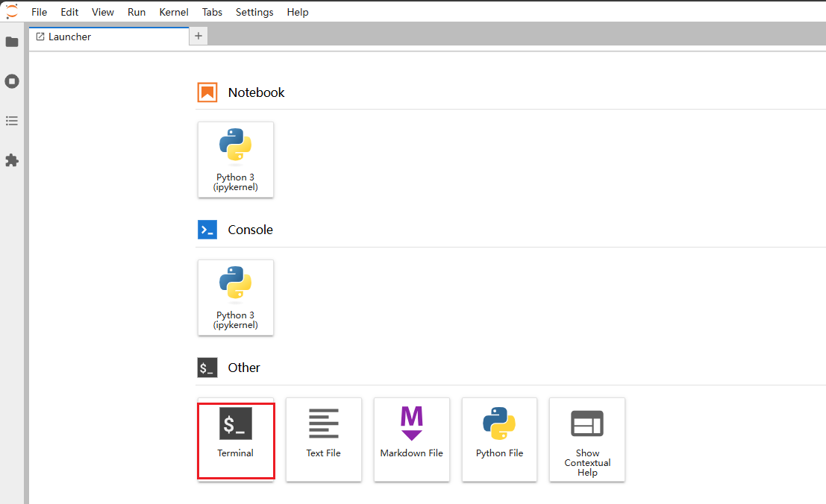
Task: Launch Python 3 ipykernel Console
Action: [x=236, y=297]
